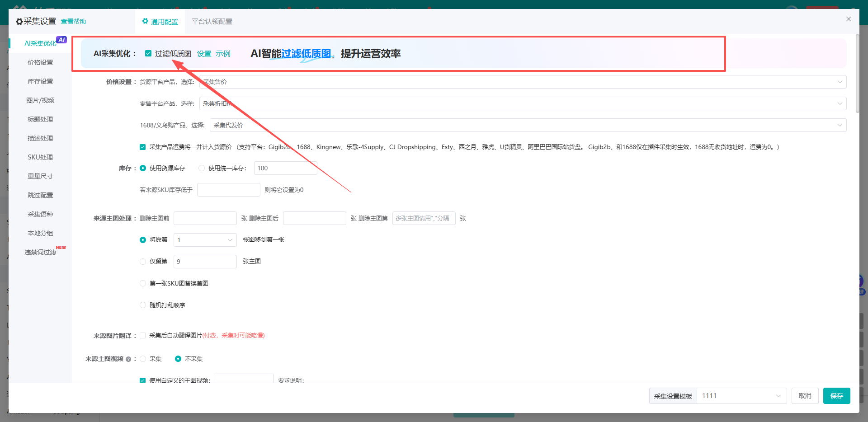Open the 货源平台产品 price dropdown
Viewport: 868px width, 422px height.
click(x=523, y=82)
